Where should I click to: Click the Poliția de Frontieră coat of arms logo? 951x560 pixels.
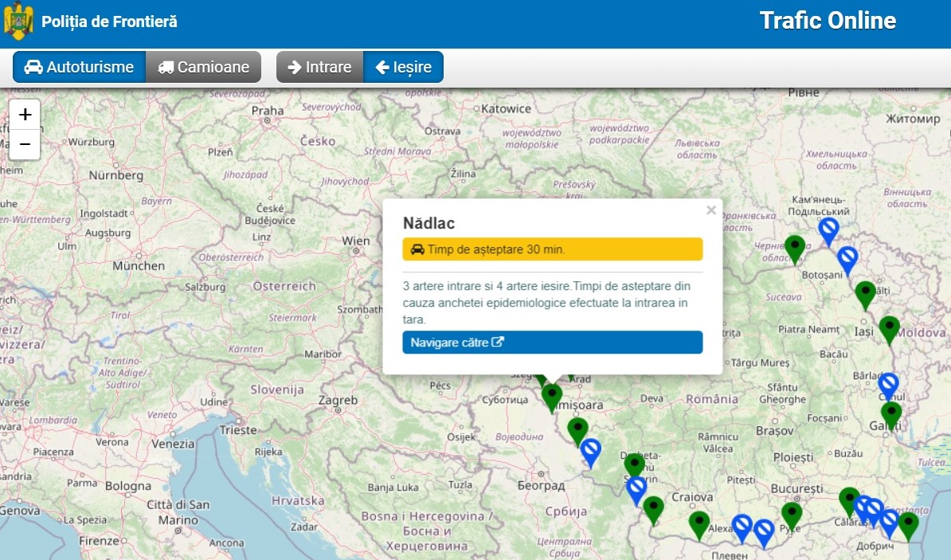click(x=18, y=22)
